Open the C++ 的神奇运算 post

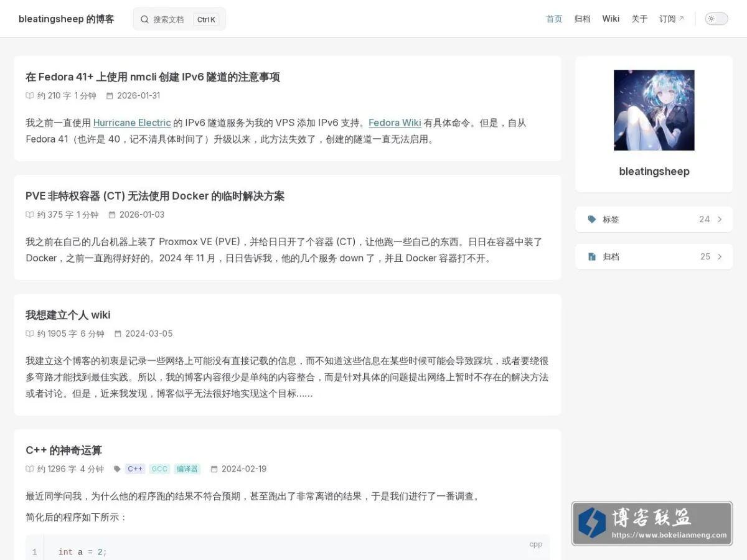pos(63,450)
